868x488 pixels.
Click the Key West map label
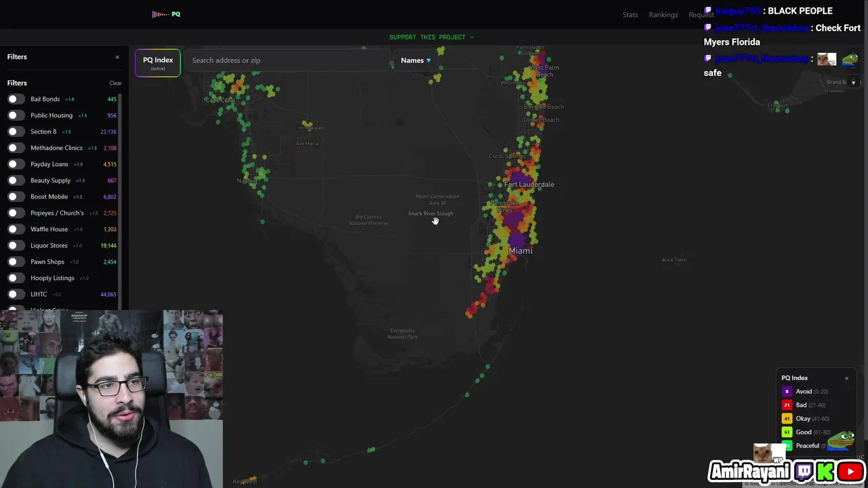(245, 481)
